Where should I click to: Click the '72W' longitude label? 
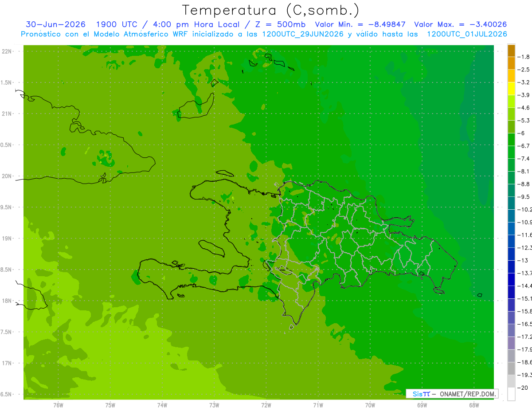[x=266, y=405]
